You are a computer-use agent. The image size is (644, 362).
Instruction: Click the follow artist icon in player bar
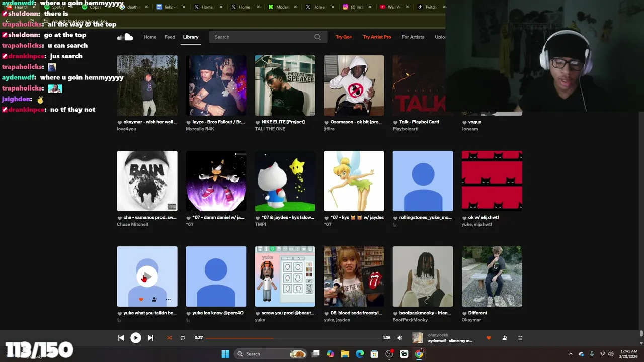(x=505, y=338)
